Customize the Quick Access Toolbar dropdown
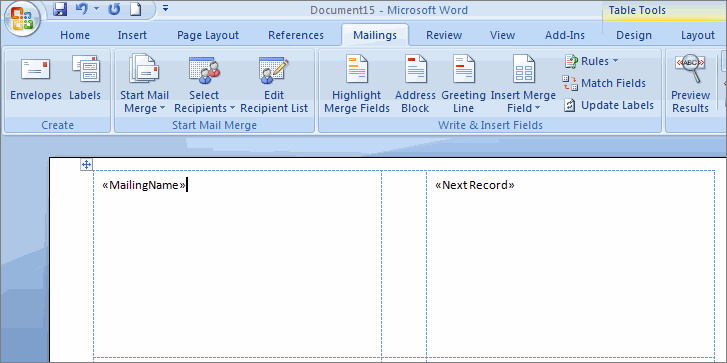 click(x=166, y=8)
